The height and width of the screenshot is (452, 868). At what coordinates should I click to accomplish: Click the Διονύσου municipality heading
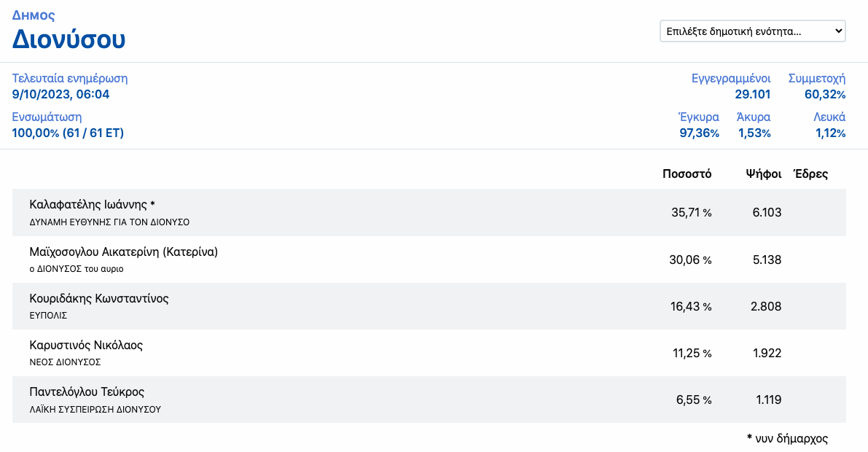(x=69, y=39)
